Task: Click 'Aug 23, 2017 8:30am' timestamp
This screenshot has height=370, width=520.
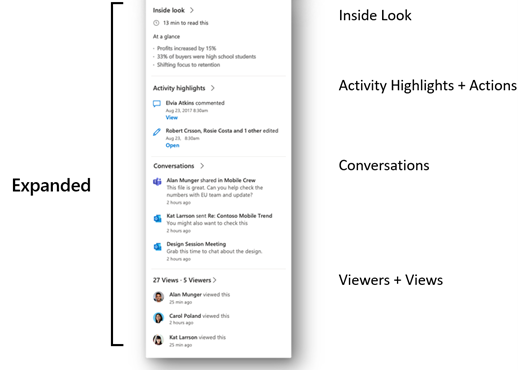Action: coord(187,110)
